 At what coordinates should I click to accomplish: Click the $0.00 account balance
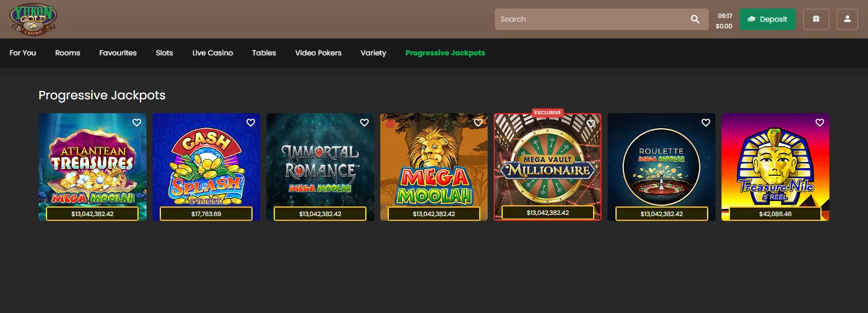pos(724,26)
